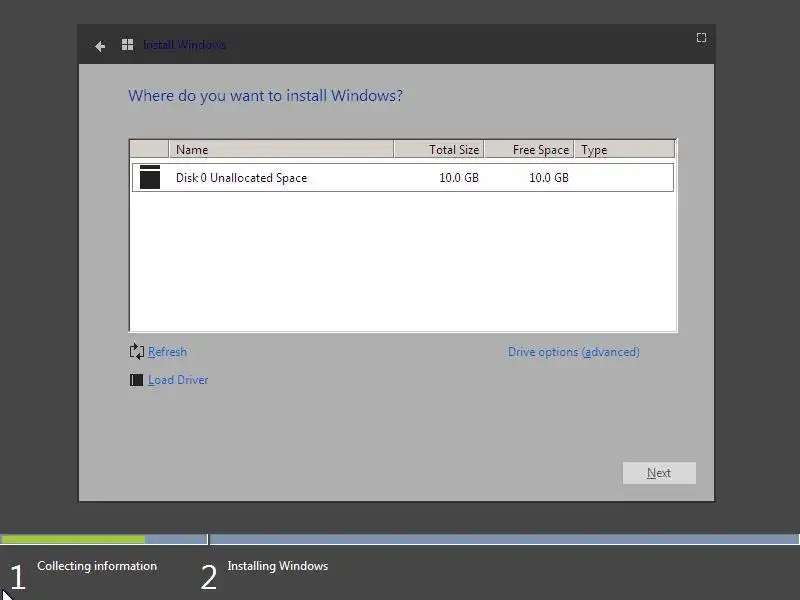Click the maximize icon in the installer window
The image size is (800, 600).
click(x=702, y=38)
